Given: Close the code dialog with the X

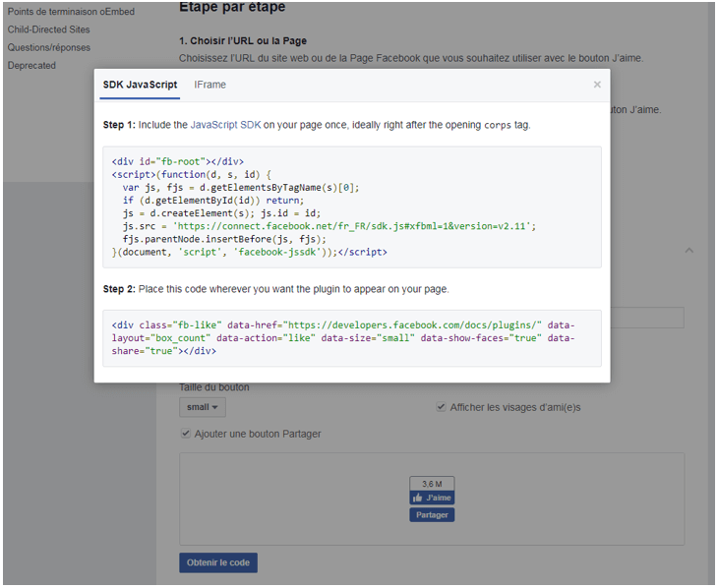Looking at the screenshot, I should [x=597, y=85].
